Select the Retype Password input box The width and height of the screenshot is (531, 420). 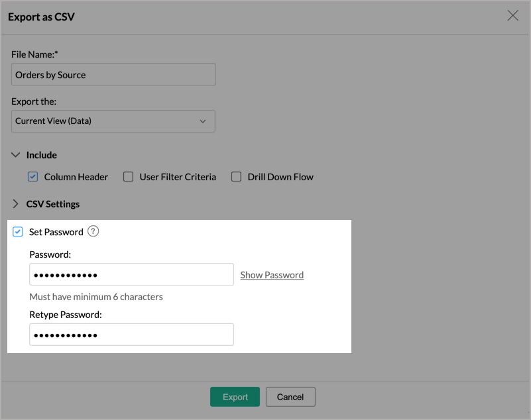(131, 335)
